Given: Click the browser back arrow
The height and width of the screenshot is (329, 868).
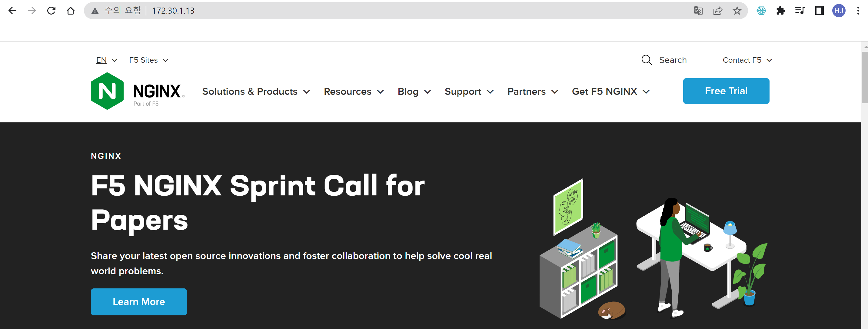Looking at the screenshot, I should [x=12, y=11].
